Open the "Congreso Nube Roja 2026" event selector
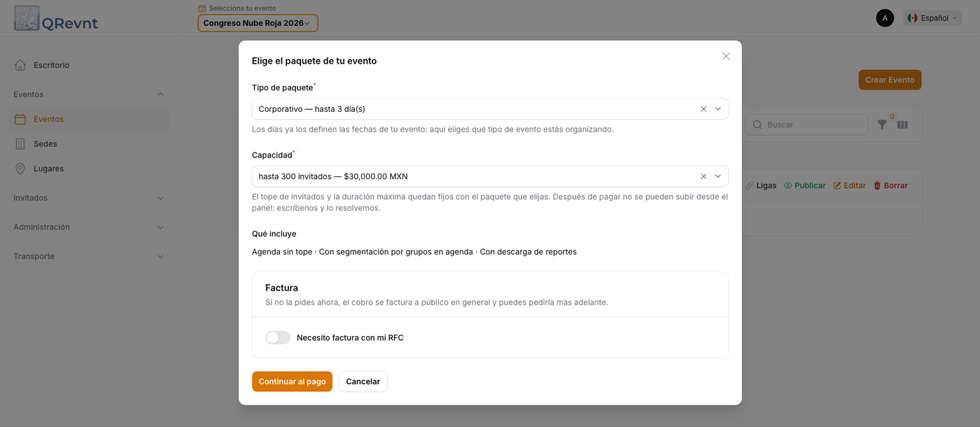980x427 pixels. point(258,23)
